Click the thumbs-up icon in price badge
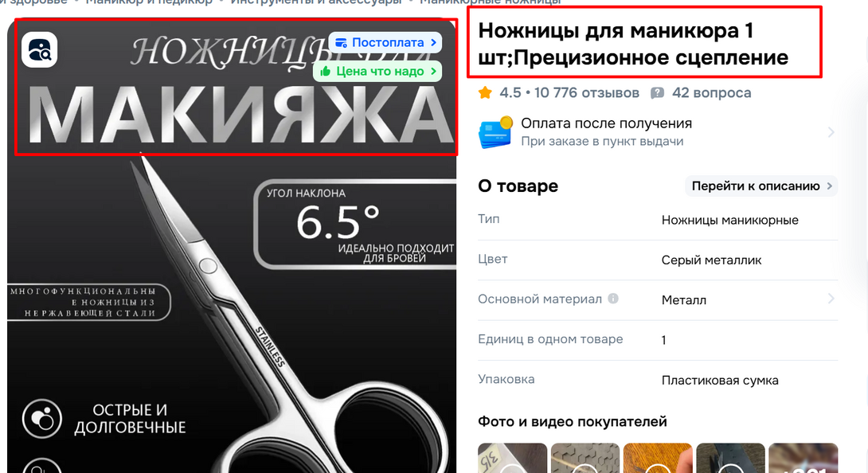 [x=326, y=72]
